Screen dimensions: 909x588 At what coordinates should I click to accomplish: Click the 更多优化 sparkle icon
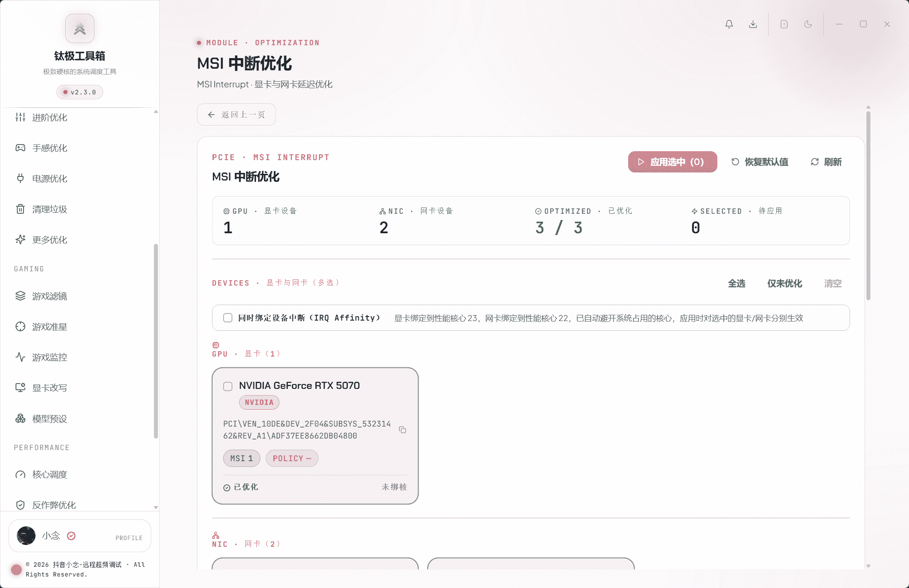point(20,240)
